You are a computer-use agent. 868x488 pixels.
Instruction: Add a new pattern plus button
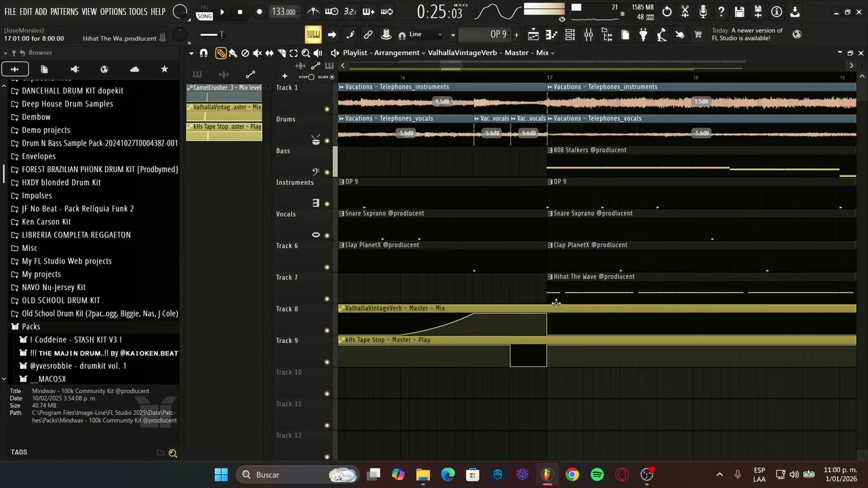coord(516,35)
